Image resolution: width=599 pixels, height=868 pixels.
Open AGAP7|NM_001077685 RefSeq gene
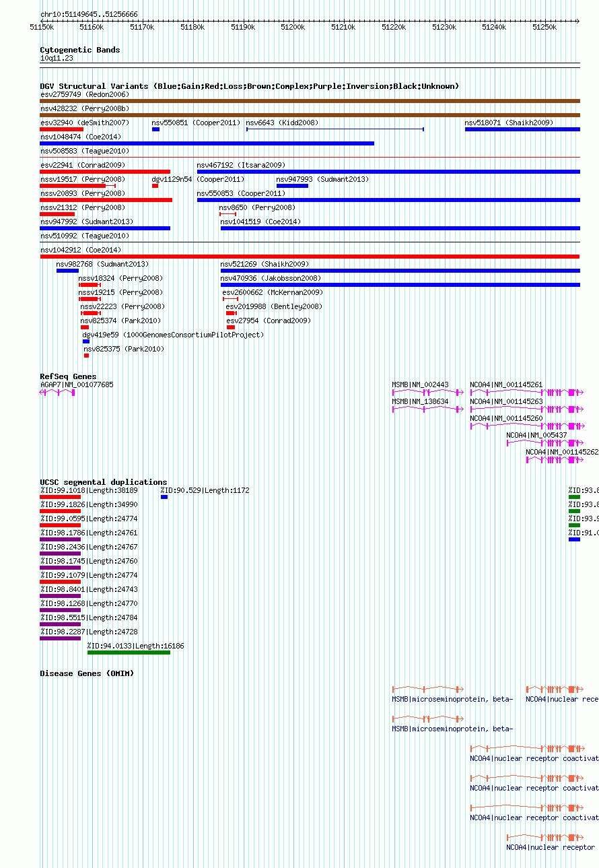coord(58,391)
